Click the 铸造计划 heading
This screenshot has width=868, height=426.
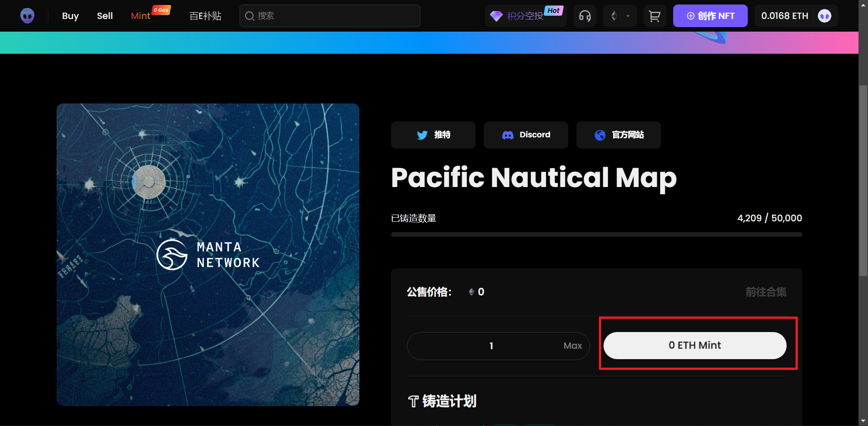449,401
